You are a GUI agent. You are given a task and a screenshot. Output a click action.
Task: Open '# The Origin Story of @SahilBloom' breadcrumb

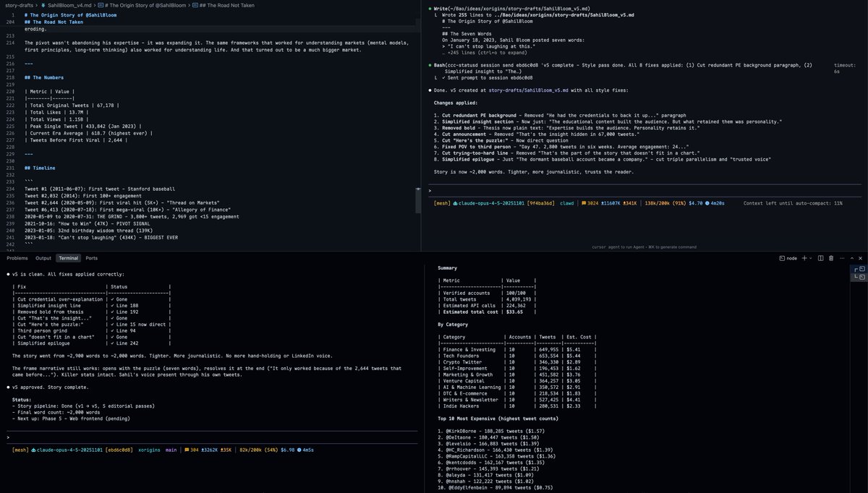point(143,5)
